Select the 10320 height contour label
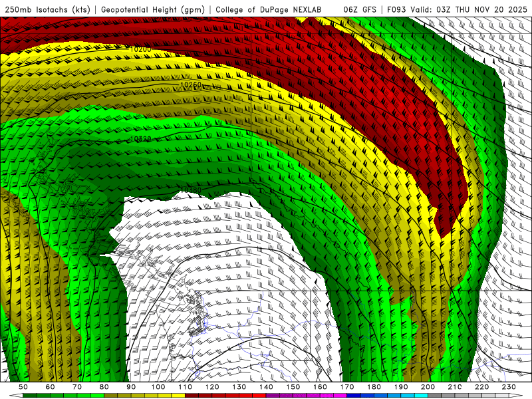Image resolution: width=532 pixels, height=399 pixels. [140, 139]
